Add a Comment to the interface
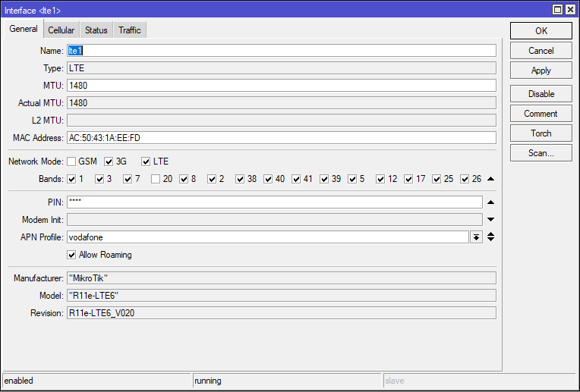The image size is (580, 392). tap(541, 114)
